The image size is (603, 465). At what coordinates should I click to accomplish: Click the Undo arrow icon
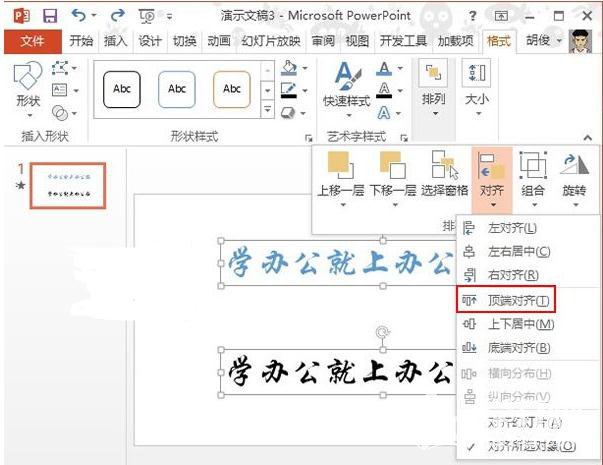click(78, 16)
